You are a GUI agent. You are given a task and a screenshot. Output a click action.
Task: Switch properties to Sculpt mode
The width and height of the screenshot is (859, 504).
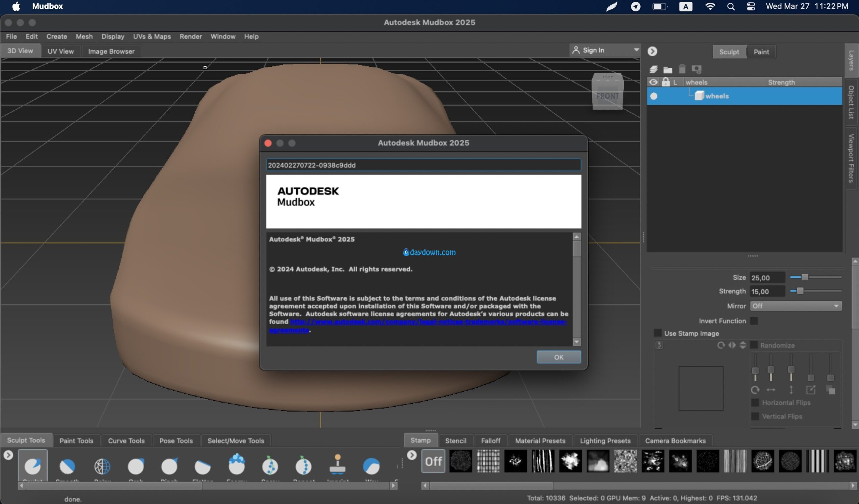tap(729, 52)
